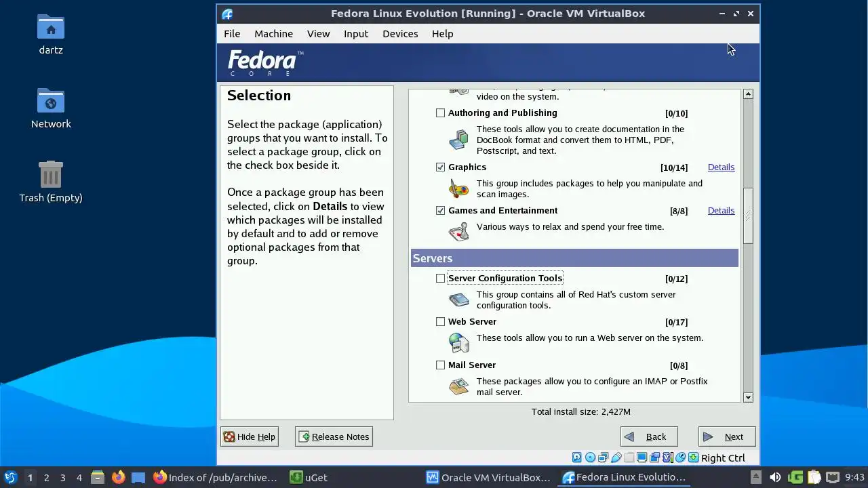
Task: Enable the Authoring and Publishing checkbox
Action: tap(440, 113)
